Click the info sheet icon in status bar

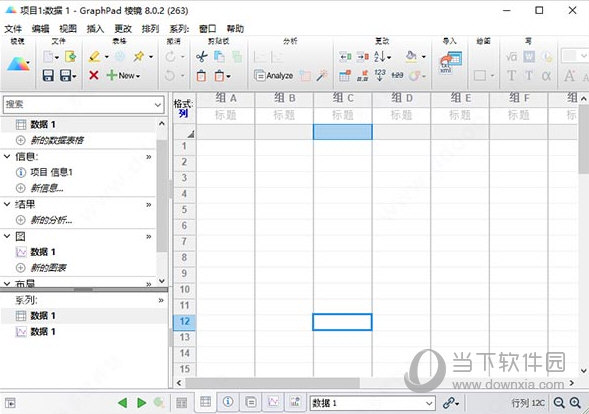[228, 402]
